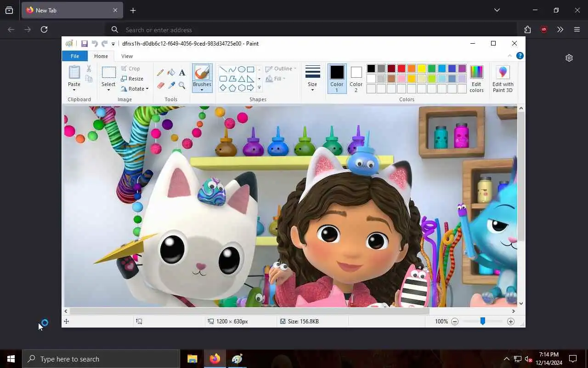Screen dimensions: 588x368
Task: Click the Edit colors button
Action: pyautogui.click(x=476, y=79)
